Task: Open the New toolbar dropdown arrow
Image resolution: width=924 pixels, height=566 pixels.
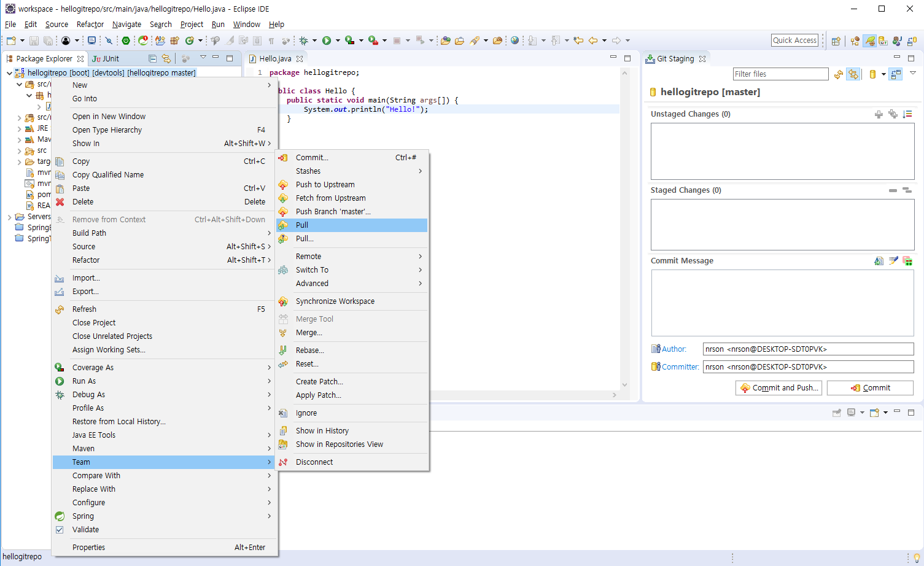Action: (x=22, y=41)
